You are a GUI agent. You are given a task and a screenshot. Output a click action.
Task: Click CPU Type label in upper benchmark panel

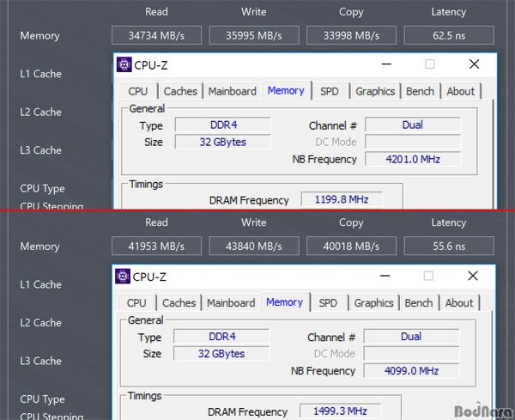pos(42,189)
